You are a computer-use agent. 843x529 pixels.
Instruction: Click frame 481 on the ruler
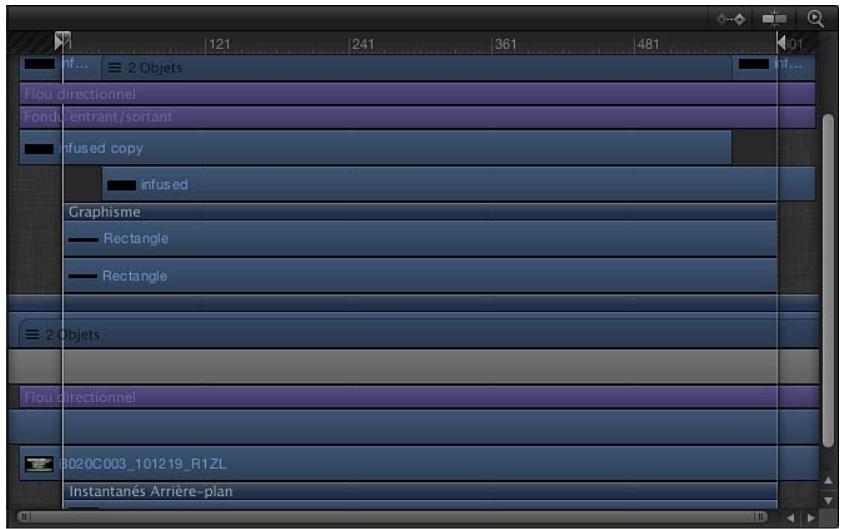[x=648, y=44]
